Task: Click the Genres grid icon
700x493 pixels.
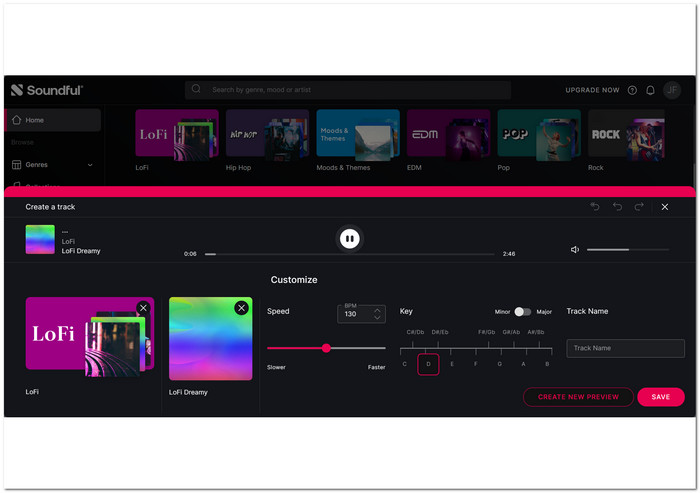Action: click(17, 164)
